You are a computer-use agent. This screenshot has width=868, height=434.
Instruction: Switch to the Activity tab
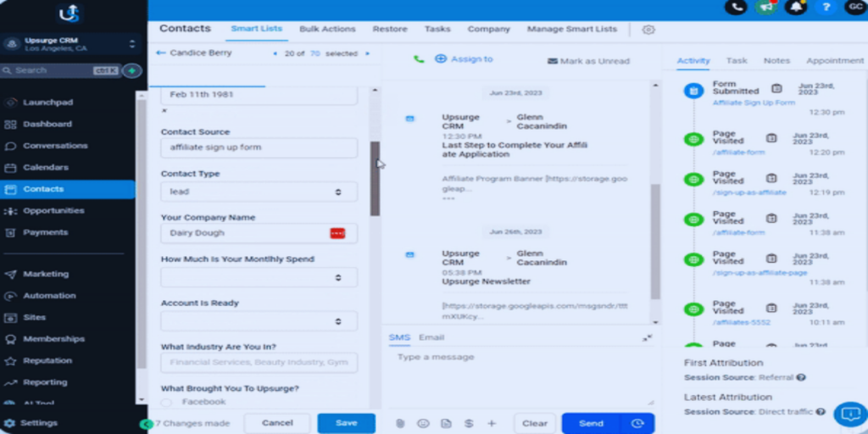(x=693, y=61)
